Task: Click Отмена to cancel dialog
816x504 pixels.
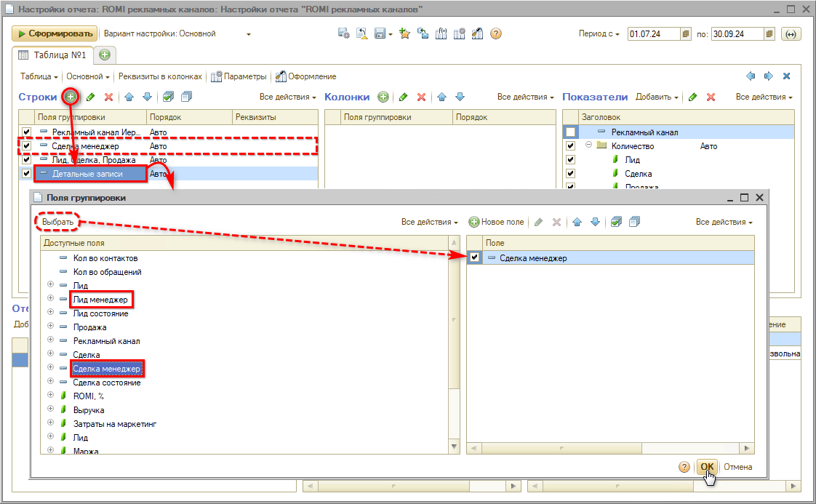Action: tap(737, 467)
